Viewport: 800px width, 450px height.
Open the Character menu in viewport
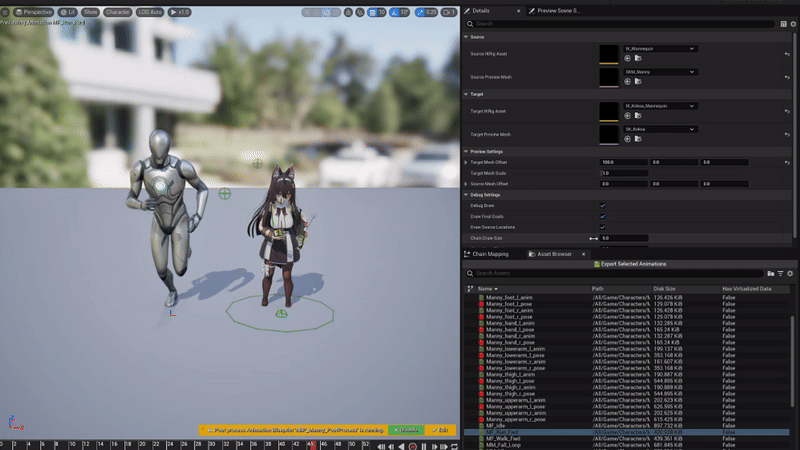tap(117, 12)
